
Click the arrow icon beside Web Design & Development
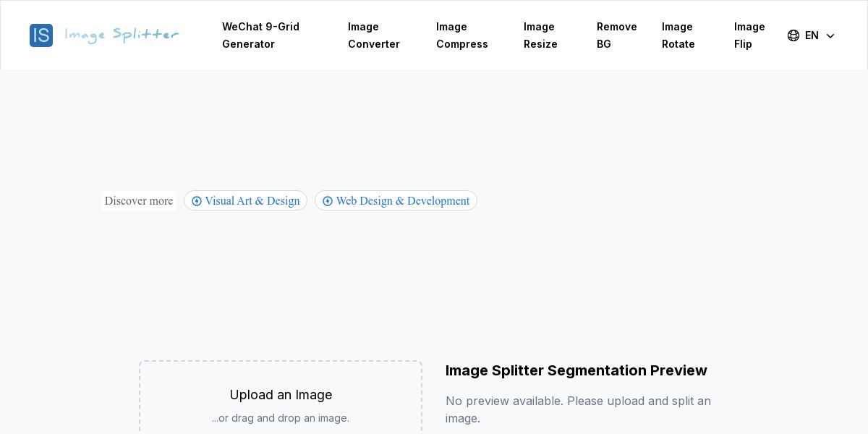tap(328, 201)
